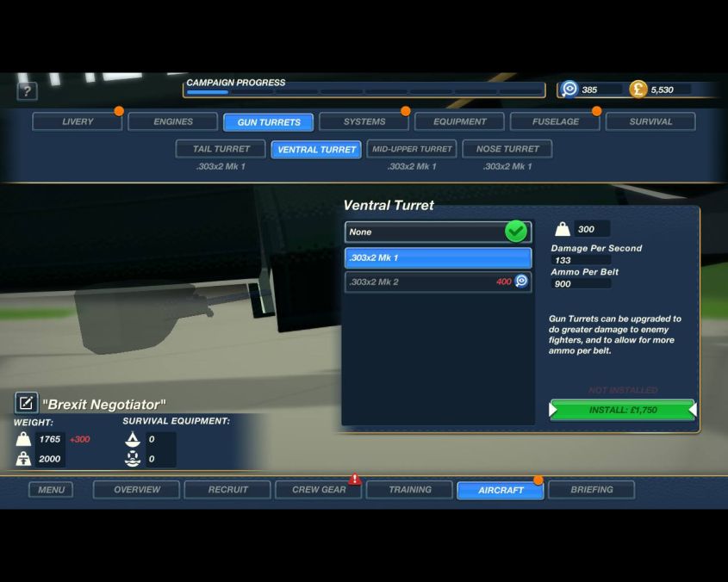Screen dimensions: 728x582
Task: Switch to the Mid-Upper Turret sub-tab
Action: point(412,149)
